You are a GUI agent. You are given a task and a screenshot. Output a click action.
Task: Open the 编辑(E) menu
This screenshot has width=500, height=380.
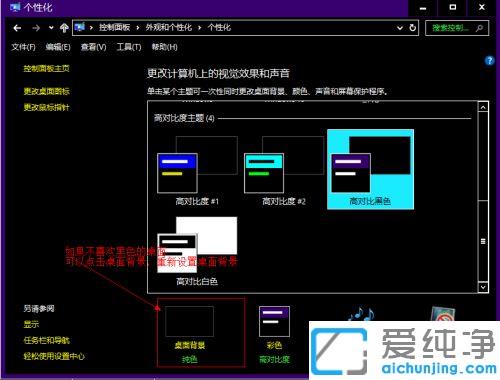click(58, 47)
